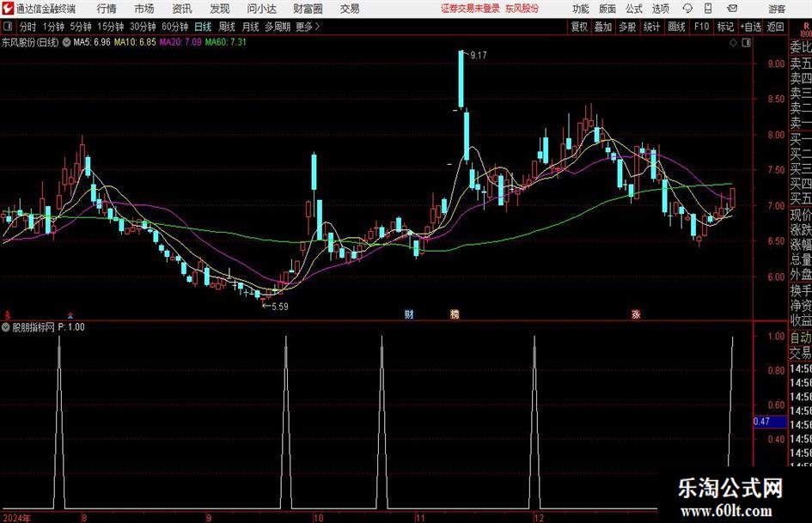Click the 游客 guest account button

click(x=777, y=9)
